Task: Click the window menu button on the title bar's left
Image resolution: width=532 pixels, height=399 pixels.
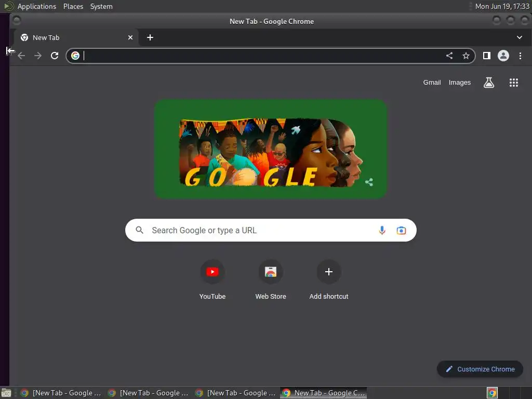Action: click(16, 21)
